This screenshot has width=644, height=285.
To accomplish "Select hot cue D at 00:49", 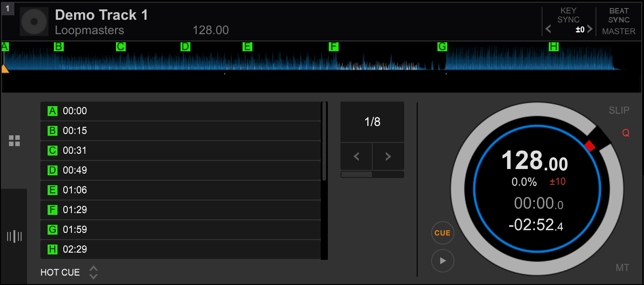I will tap(181, 170).
